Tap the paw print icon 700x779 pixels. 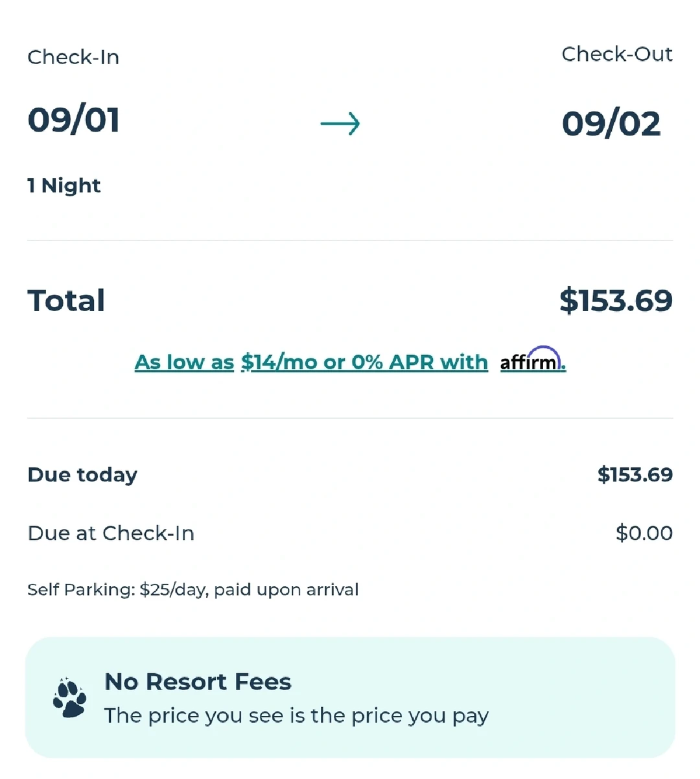[69, 698]
